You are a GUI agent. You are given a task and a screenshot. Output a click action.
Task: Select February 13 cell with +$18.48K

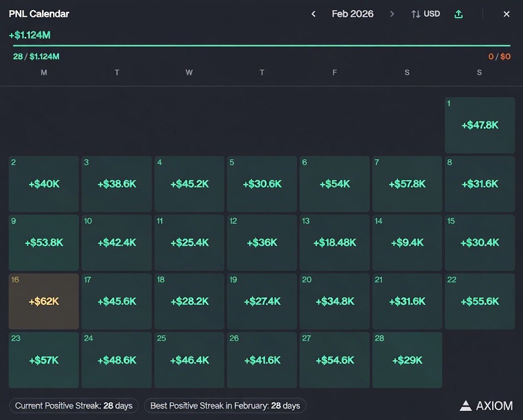pyautogui.click(x=335, y=243)
